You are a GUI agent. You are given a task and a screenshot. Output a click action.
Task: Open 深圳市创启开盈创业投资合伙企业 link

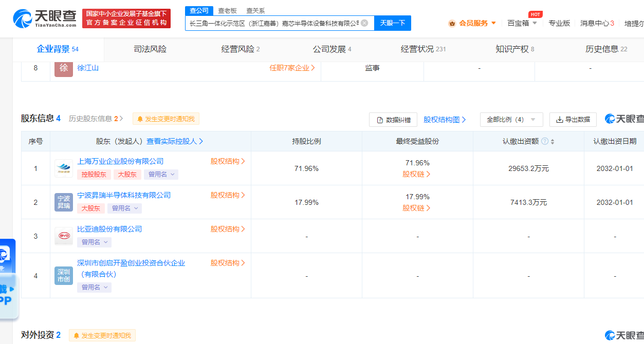[131, 269]
